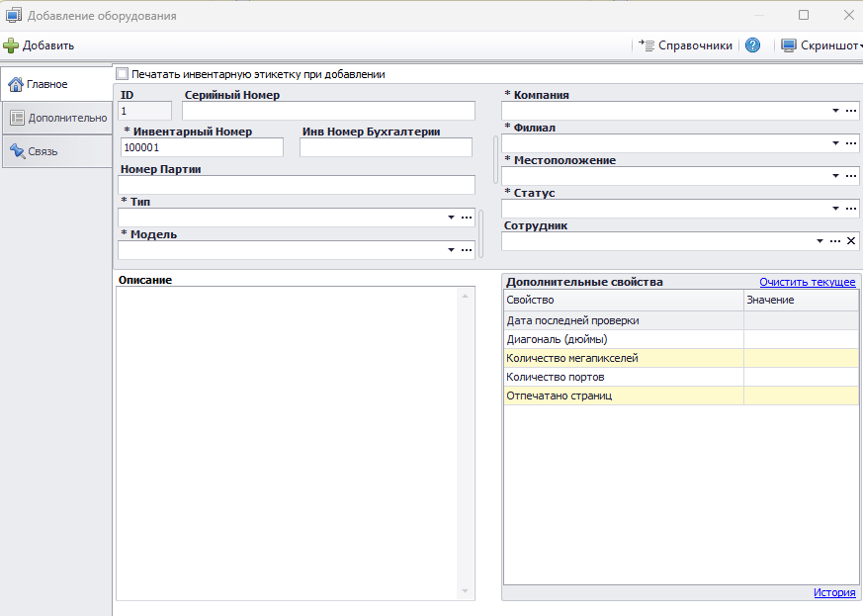
Task: Close the Добавление оборудования window
Action: 849,15
